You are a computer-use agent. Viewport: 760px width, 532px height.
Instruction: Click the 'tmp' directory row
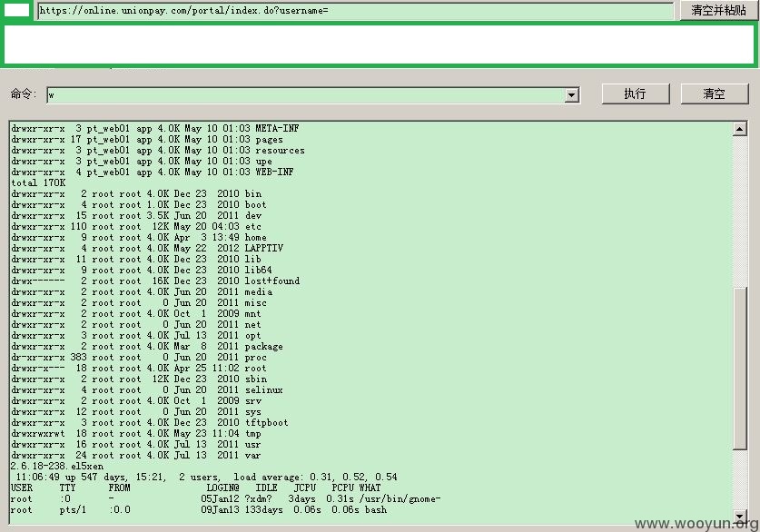(x=136, y=434)
